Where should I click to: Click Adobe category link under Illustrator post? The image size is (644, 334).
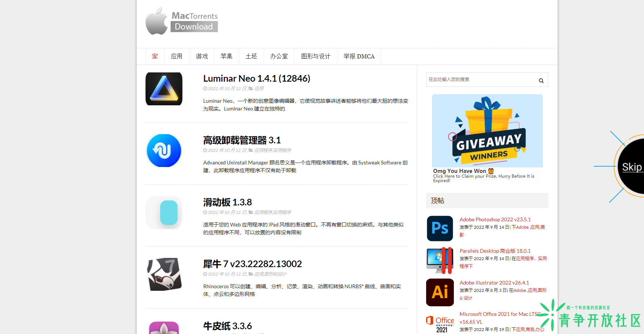(520, 290)
